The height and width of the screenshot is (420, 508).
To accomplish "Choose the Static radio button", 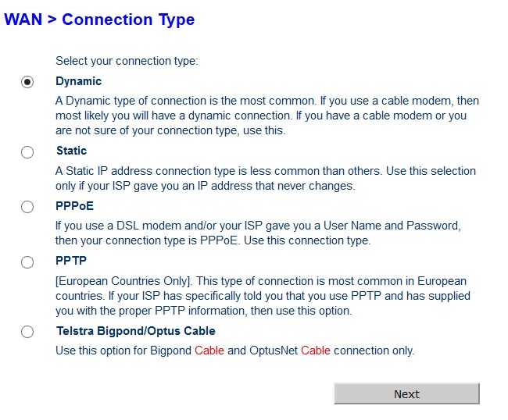I will (x=27, y=151).
